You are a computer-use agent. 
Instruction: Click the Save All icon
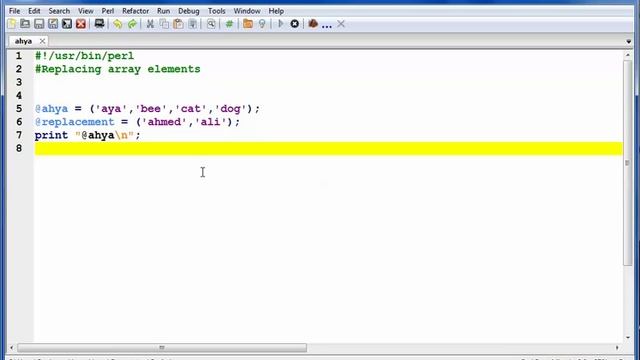[x=67, y=24]
